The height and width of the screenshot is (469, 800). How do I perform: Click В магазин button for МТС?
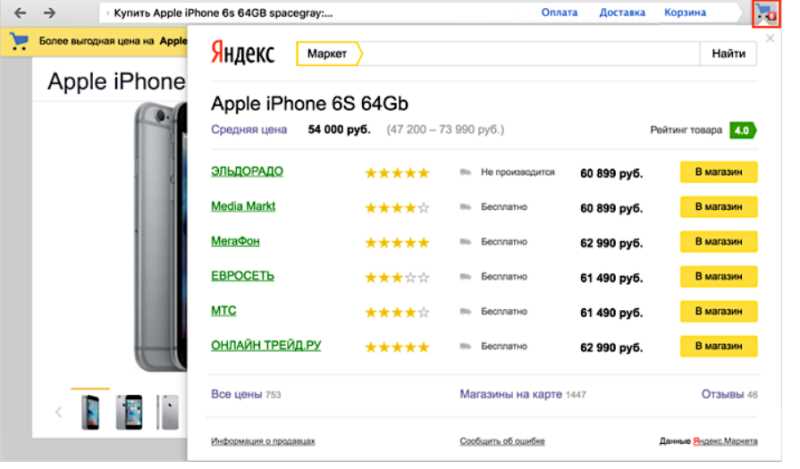[718, 311]
